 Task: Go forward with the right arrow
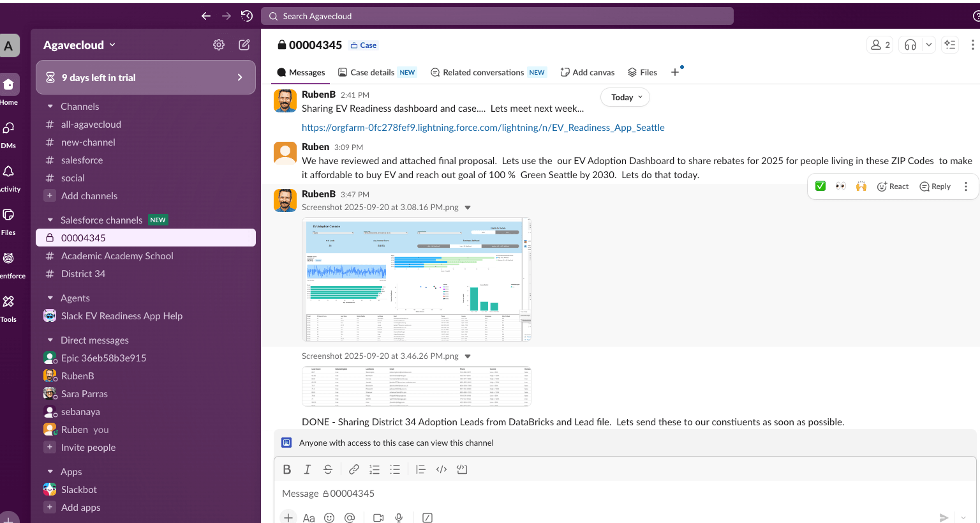[226, 16]
